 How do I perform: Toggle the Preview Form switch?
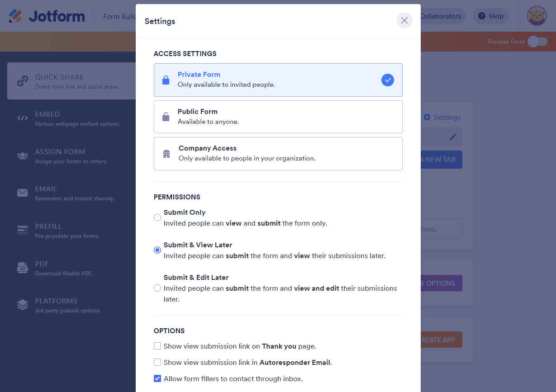tap(537, 42)
